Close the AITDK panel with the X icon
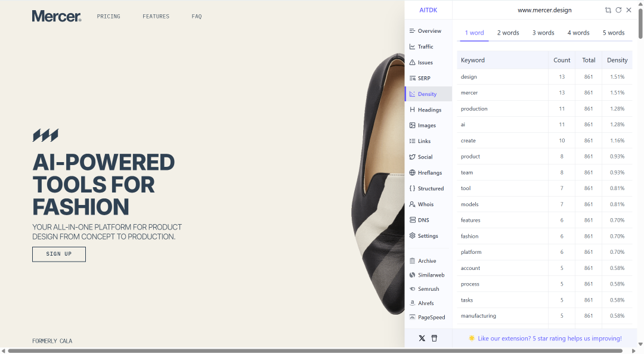Viewport: 644px width, 354px height. pyautogui.click(x=629, y=10)
